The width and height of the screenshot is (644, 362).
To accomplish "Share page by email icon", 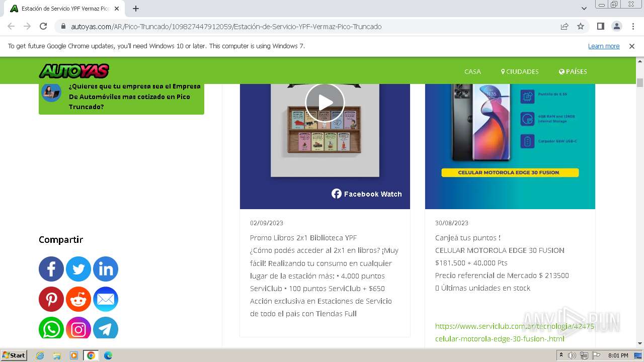I will coord(106,299).
